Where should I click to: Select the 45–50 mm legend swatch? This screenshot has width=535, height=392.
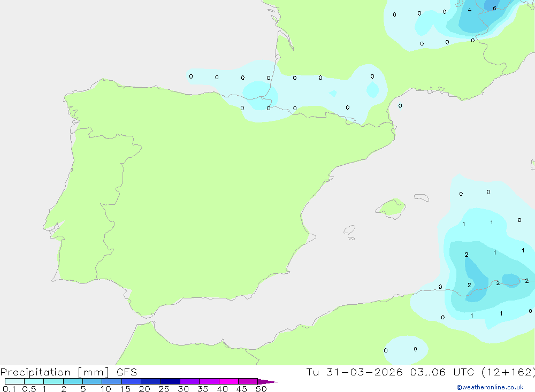click(x=248, y=381)
